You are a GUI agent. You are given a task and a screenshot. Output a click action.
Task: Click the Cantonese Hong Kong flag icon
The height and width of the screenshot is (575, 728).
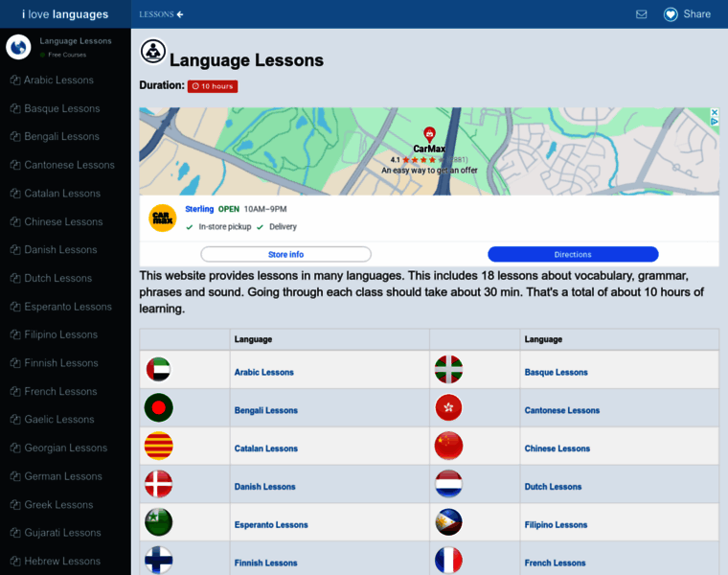pos(448,407)
